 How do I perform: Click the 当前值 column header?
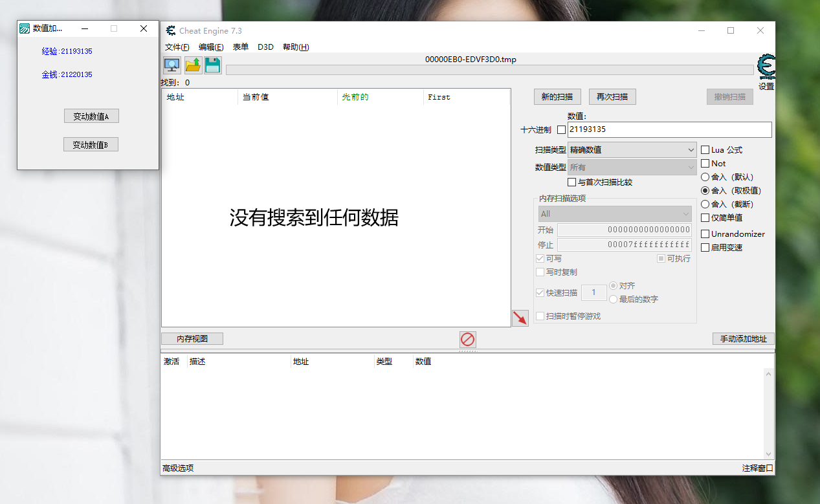(x=288, y=97)
